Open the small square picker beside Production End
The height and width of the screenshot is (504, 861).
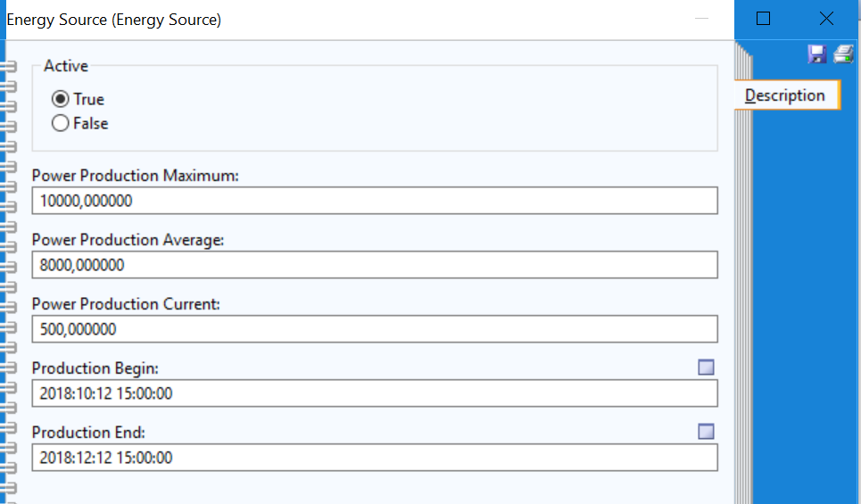[x=706, y=432]
